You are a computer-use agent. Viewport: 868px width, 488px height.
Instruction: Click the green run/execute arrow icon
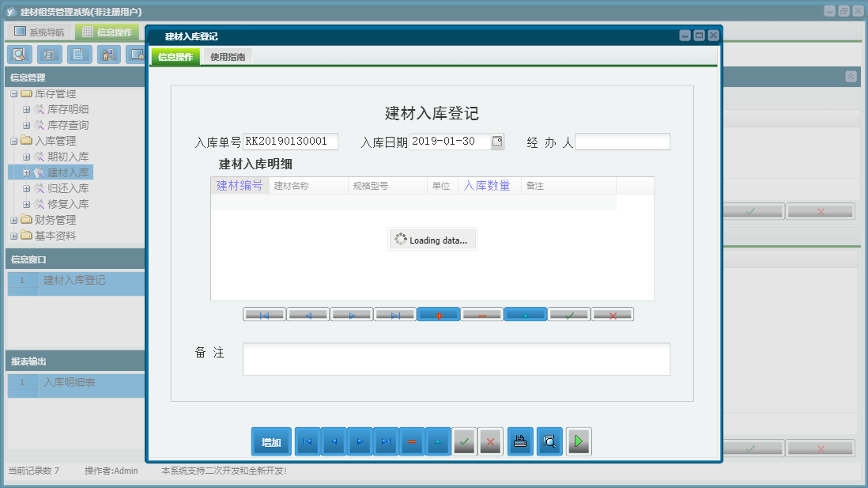coord(578,441)
